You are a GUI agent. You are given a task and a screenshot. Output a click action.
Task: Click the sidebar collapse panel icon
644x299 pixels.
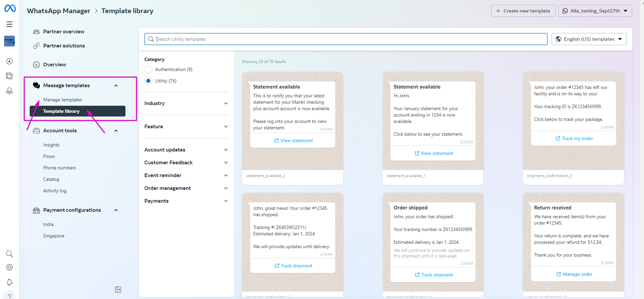[118, 290]
